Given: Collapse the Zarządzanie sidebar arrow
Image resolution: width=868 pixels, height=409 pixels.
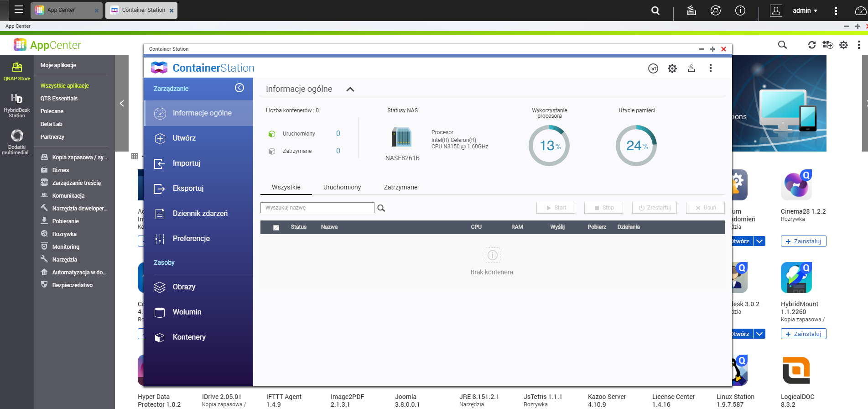Looking at the screenshot, I should 239,88.
